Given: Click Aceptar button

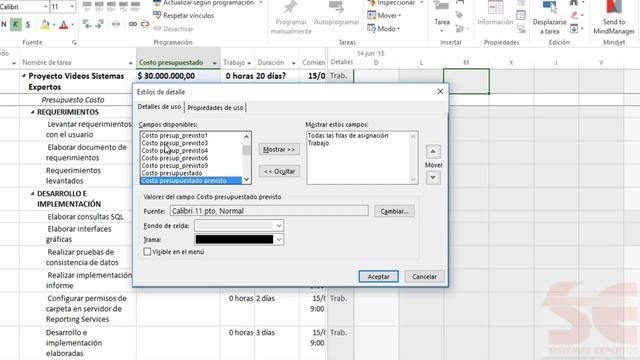Looking at the screenshot, I should [378, 276].
